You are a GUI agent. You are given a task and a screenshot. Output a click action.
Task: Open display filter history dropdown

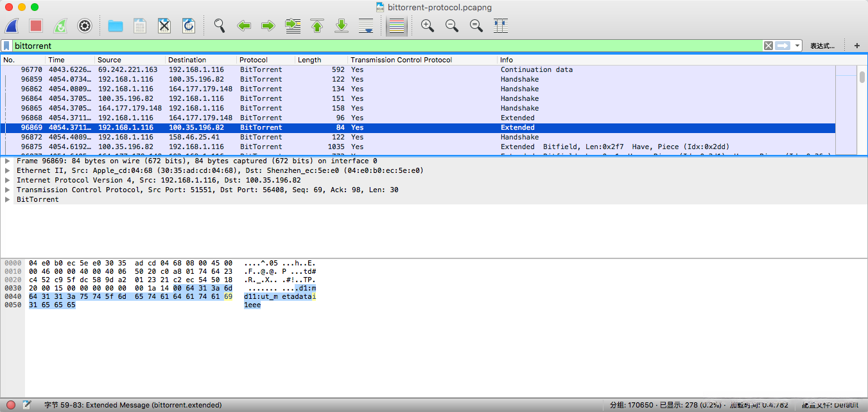(797, 46)
